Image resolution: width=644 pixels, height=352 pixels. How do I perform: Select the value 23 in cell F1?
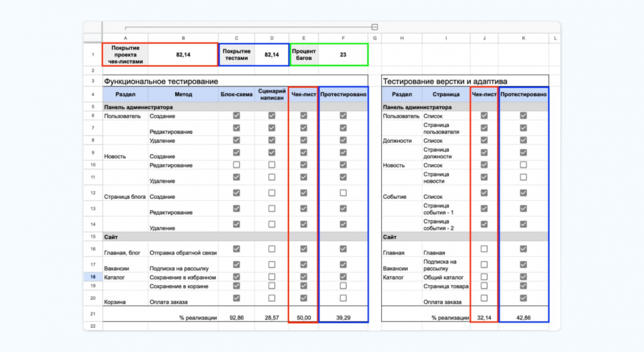click(343, 55)
